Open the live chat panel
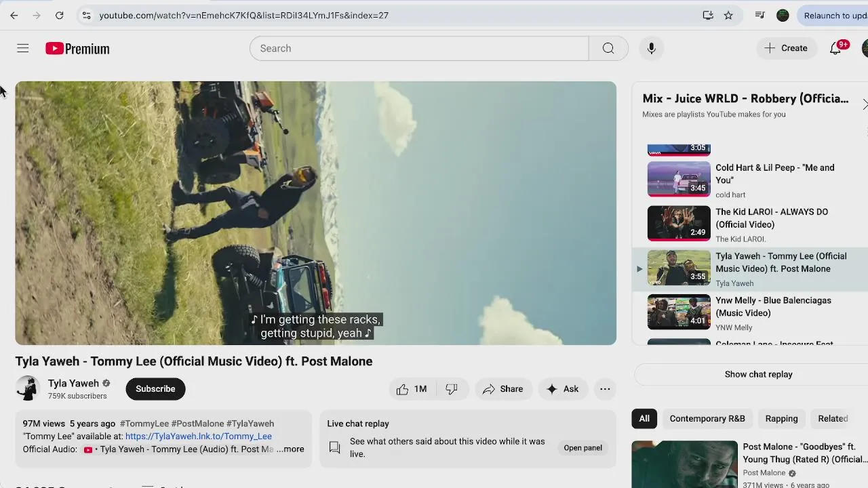The image size is (868, 488). click(583, 447)
